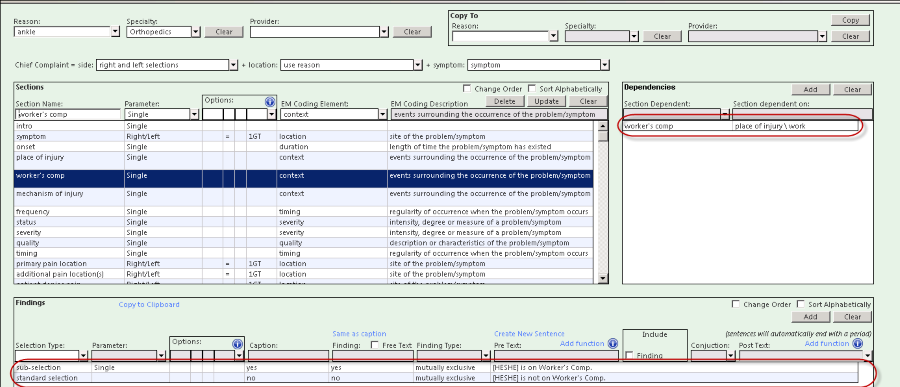Click info icon next to Post Text Add function
Image resolution: width=900 pixels, height=387 pixels.
tap(858, 343)
